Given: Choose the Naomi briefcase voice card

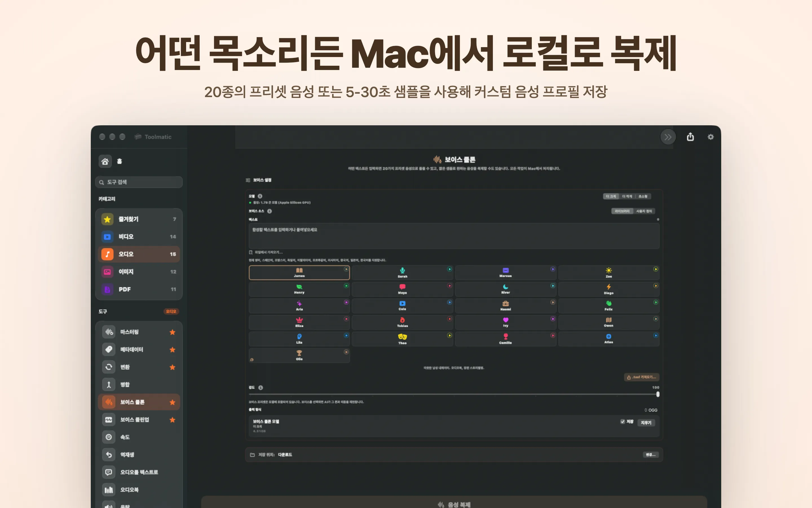Looking at the screenshot, I should click(x=505, y=306).
